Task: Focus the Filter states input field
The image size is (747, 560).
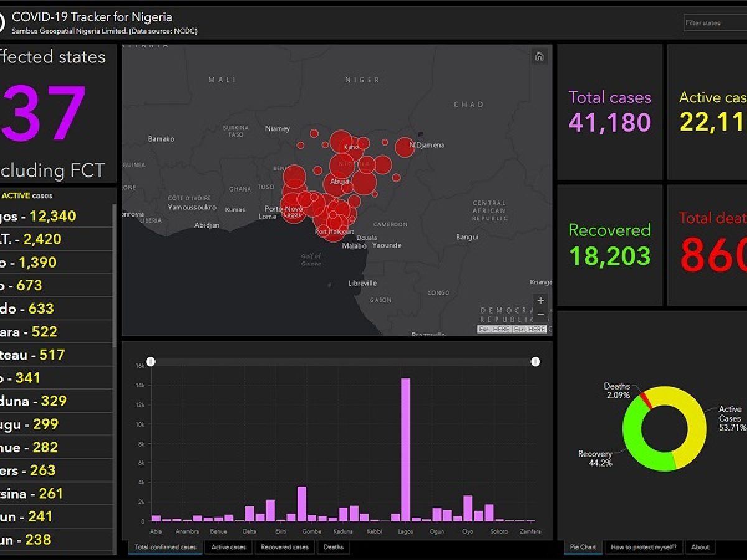Action: [715, 23]
